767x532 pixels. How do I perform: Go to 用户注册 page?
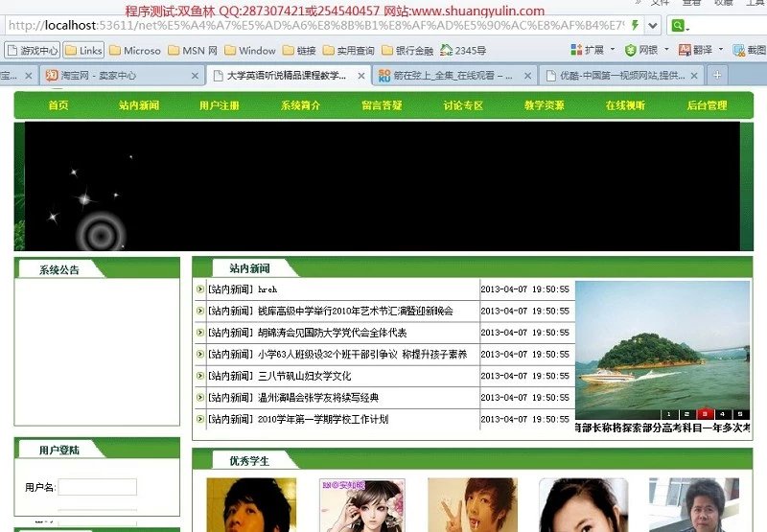220,105
